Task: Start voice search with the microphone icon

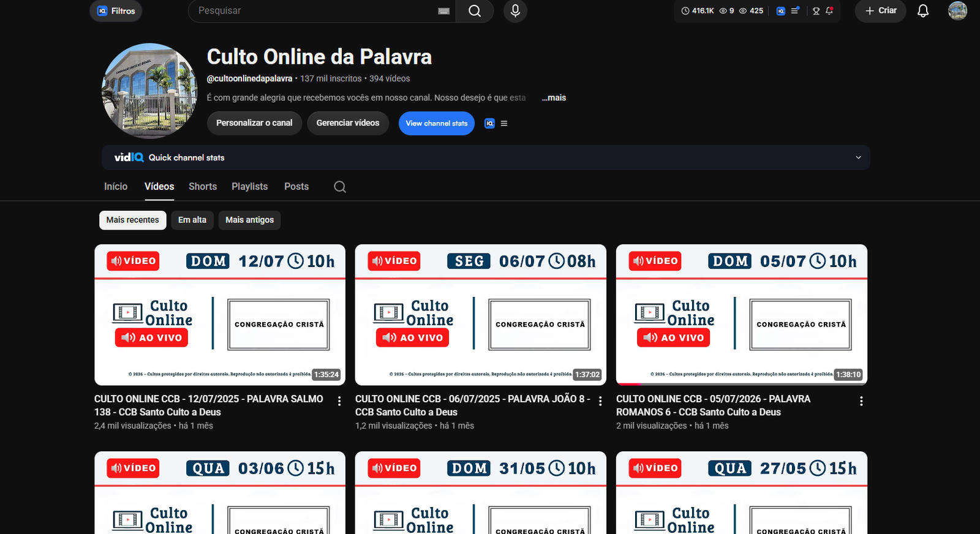Action: pyautogui.click(x=515, y=11)
